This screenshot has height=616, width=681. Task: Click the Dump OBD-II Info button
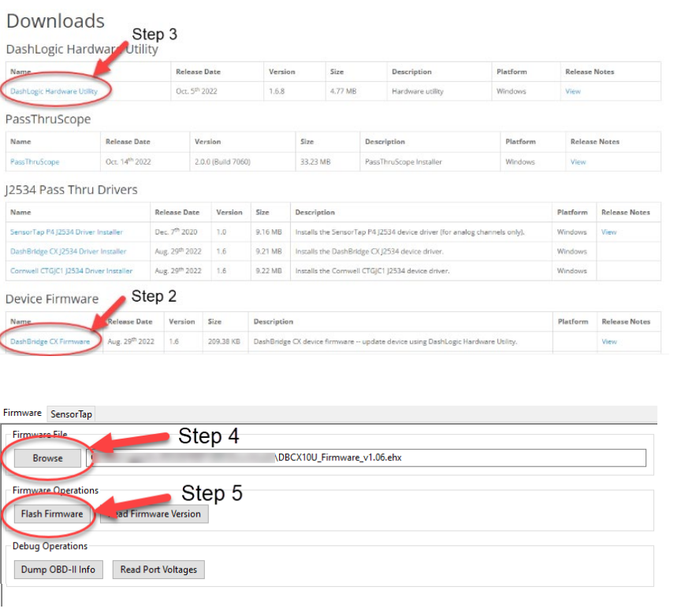pyautogui.click(x=58, y=570)
